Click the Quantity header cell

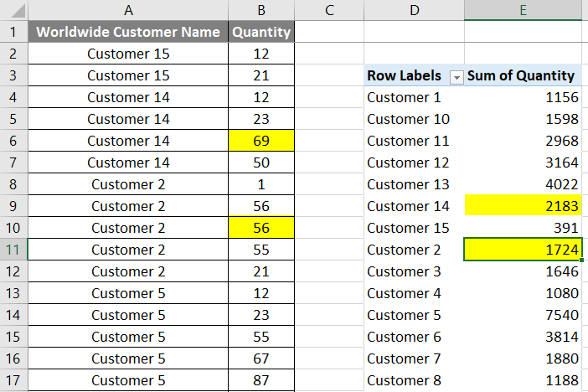click(261, 32)
